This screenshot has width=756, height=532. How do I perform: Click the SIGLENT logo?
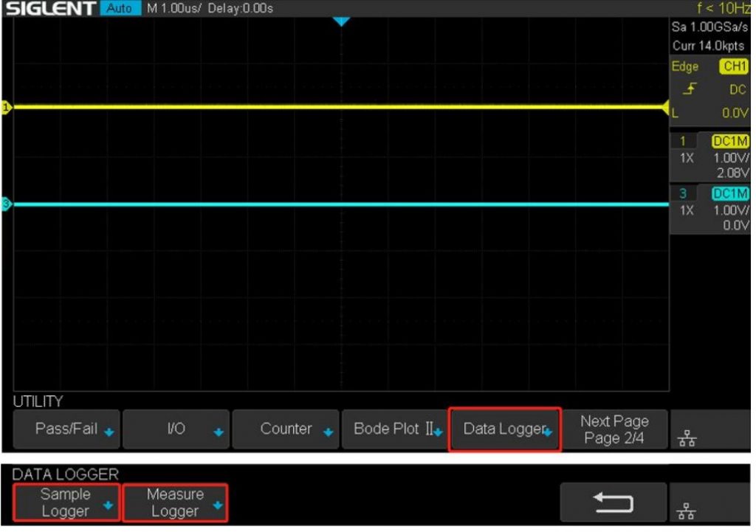click(50, 9)
